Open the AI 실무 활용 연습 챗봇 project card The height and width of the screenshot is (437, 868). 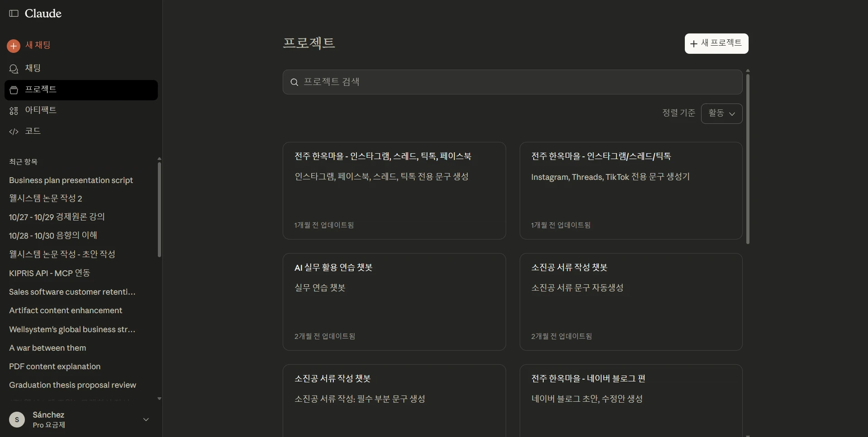(x=394, y=301)
